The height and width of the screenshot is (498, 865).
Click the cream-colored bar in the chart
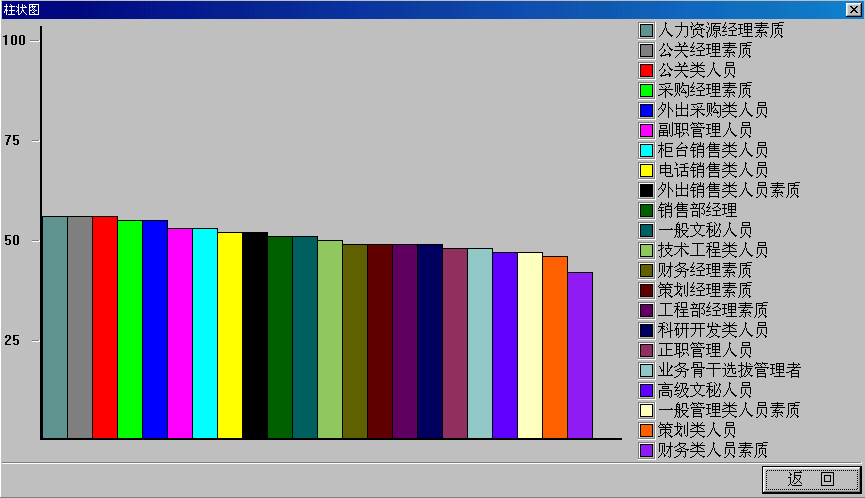[x=530, y=345]
